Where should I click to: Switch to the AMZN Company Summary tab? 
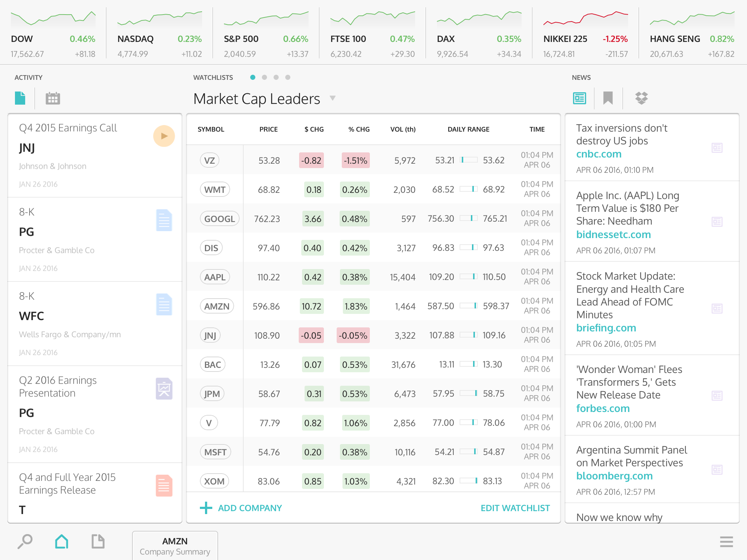(x=175, y=546)
